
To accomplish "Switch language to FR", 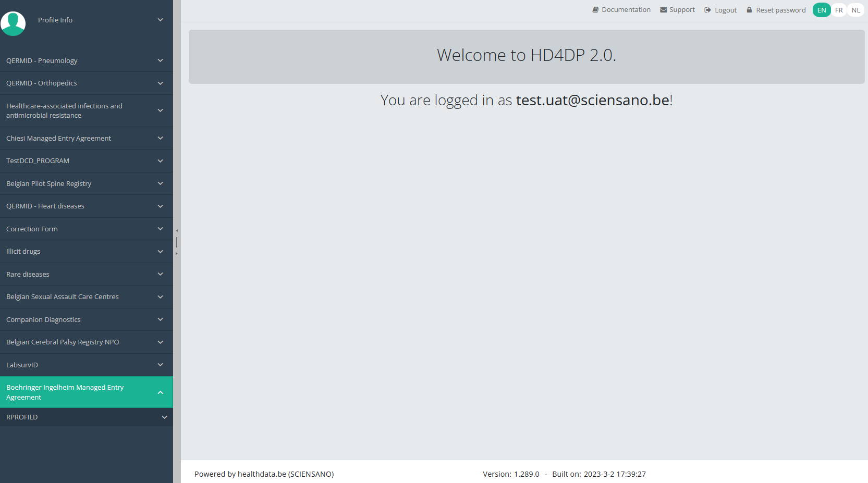I will click(839, 10).
